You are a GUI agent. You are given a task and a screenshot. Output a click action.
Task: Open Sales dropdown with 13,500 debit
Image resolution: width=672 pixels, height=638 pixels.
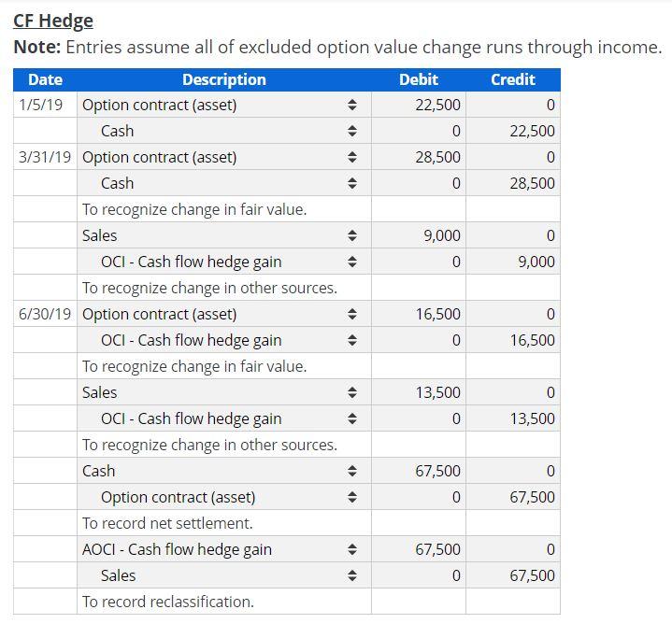tap(224, 392)
